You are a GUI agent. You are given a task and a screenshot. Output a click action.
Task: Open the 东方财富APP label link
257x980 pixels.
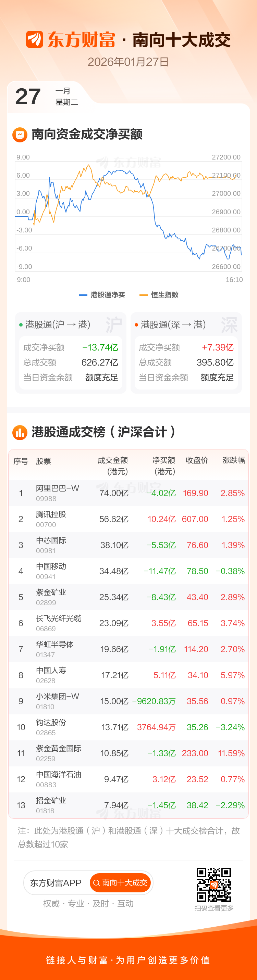click(x=56, y=882)
